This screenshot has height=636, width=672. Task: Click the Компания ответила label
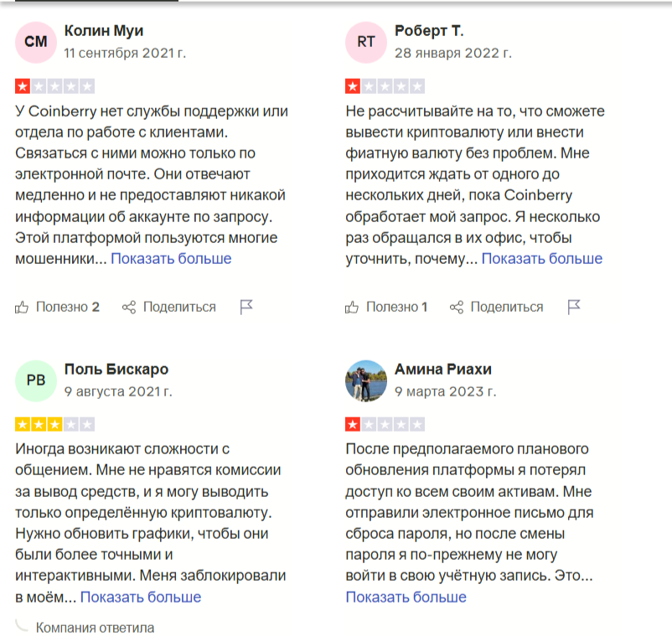tap(95, 628)
